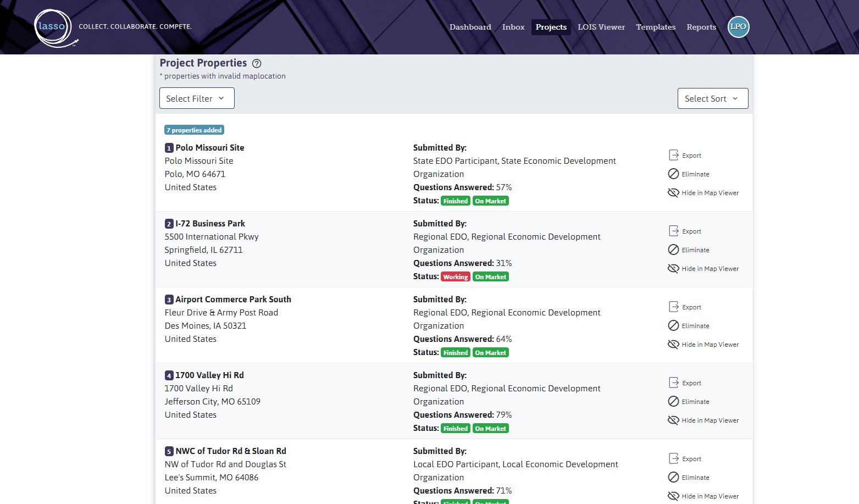Click the Working status badge on I-72 Business Park
This screenshot has width=859, height=504.
coord(455,276)
